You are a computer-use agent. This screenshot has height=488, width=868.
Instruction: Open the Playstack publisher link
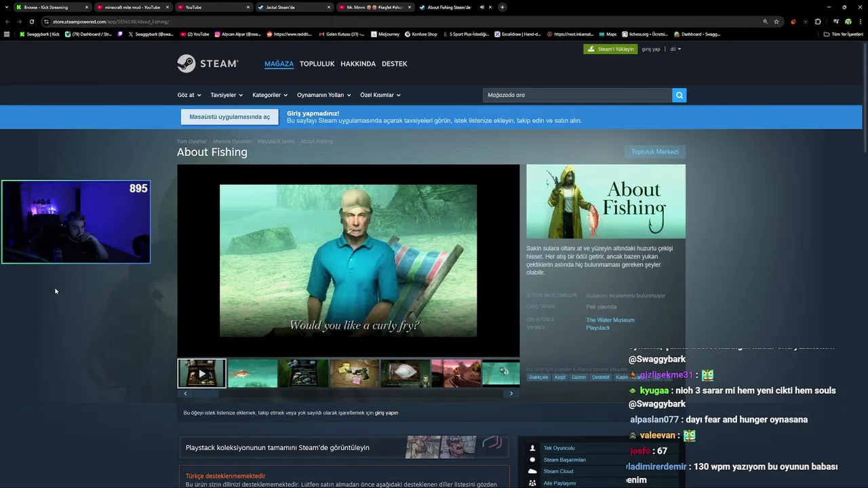(598, 328)
